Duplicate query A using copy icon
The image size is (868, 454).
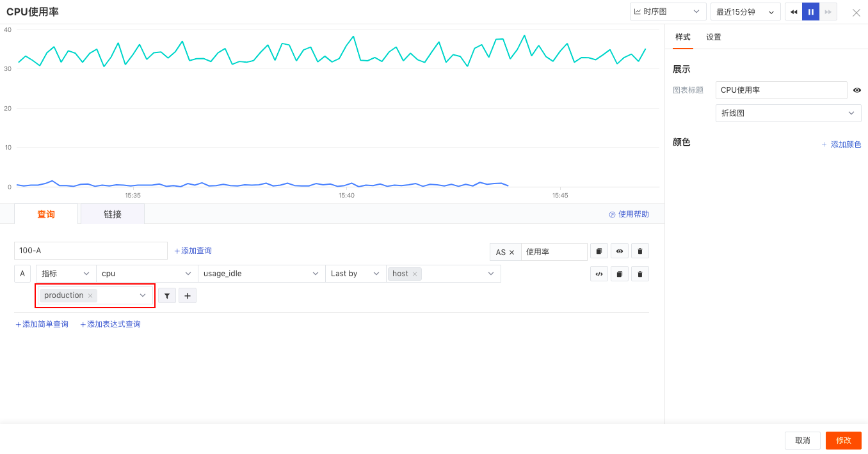[x=619, y=274]
